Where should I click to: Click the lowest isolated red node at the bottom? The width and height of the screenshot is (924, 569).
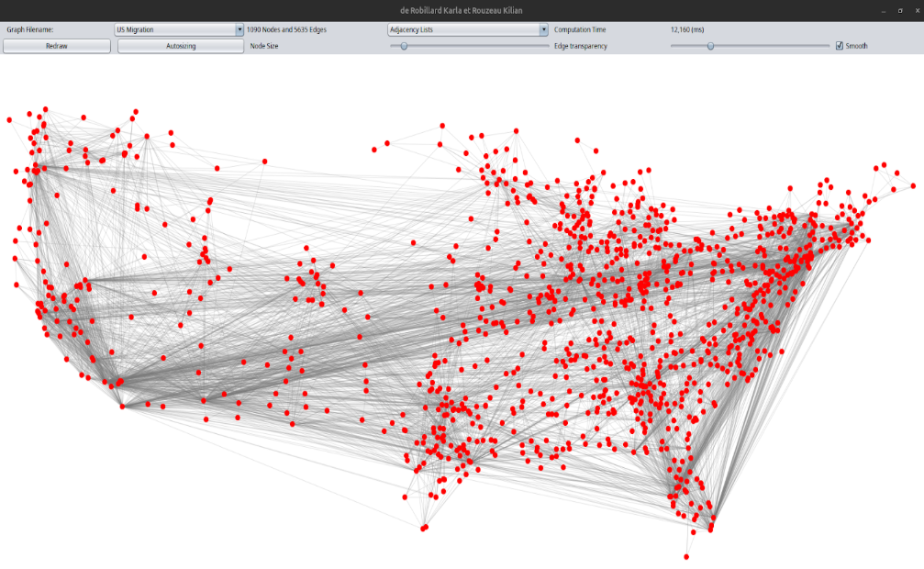[686, 556]
